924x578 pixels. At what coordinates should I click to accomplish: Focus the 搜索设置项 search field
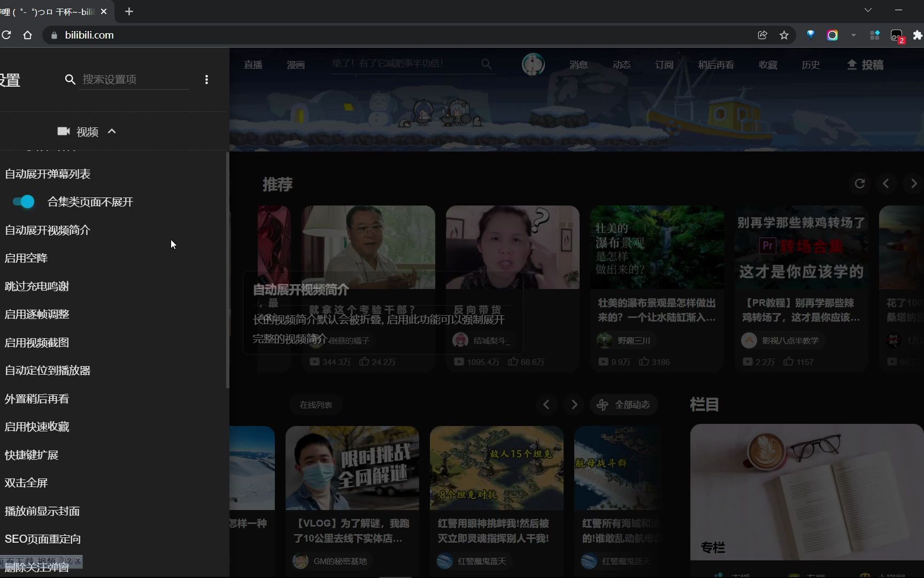click(x=134, y=79)
